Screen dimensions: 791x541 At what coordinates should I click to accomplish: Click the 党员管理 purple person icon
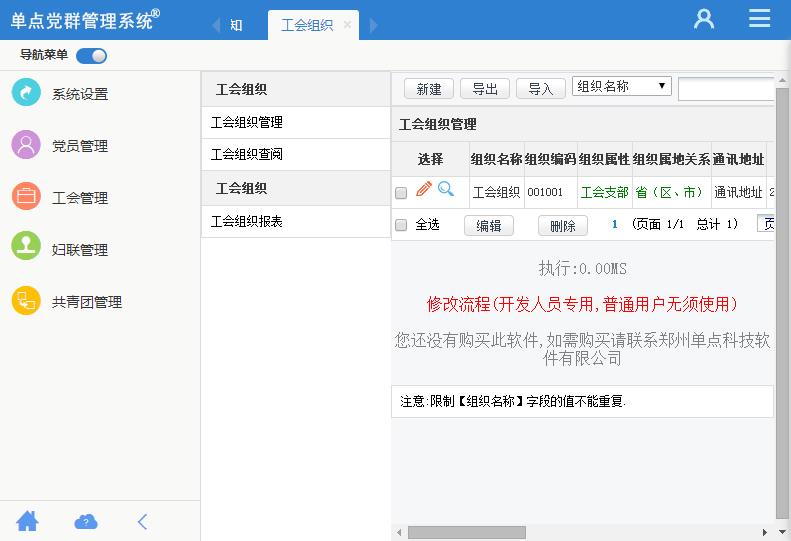click(x=26, y=144)
